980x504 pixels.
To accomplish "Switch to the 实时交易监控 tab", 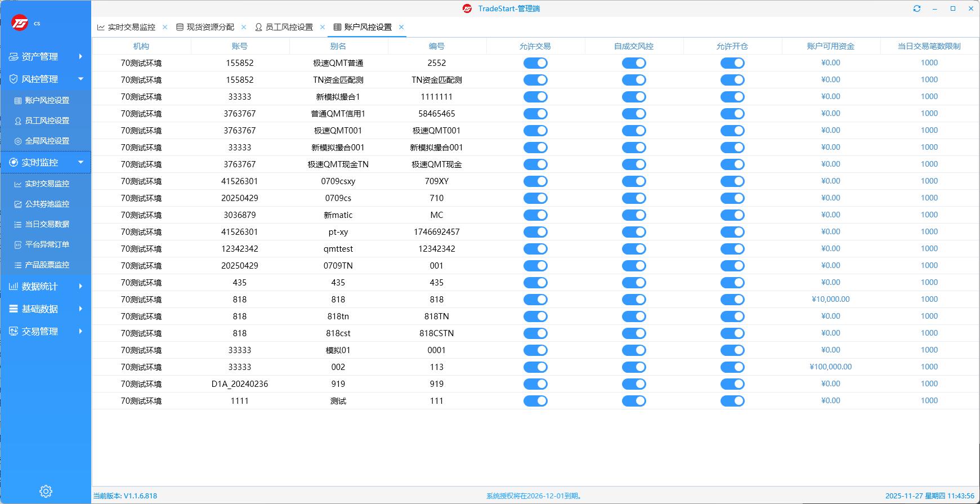I will coord(131,27).
